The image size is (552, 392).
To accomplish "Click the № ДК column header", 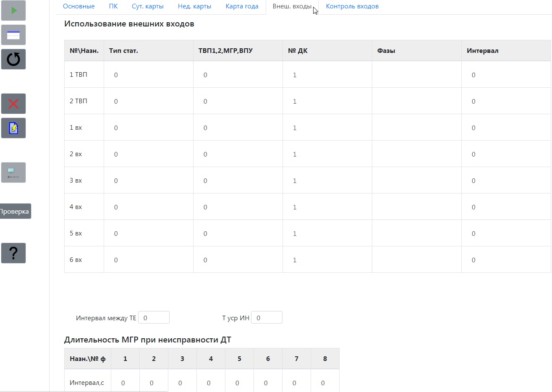I will (327, 51).
